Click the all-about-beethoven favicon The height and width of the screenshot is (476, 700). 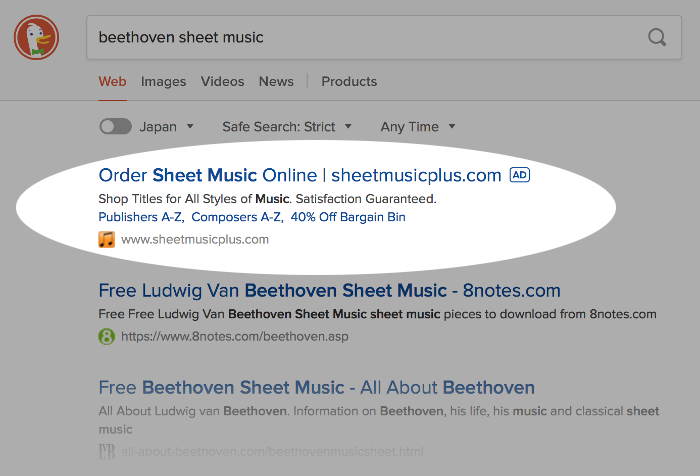coord(107,451)
